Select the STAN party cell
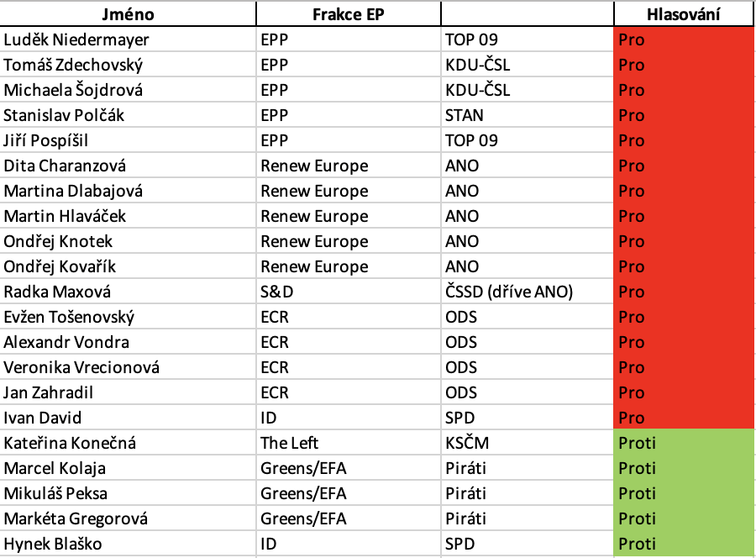Image resolution: width=756 pixels, height=558 pixels. click(527, 115)
